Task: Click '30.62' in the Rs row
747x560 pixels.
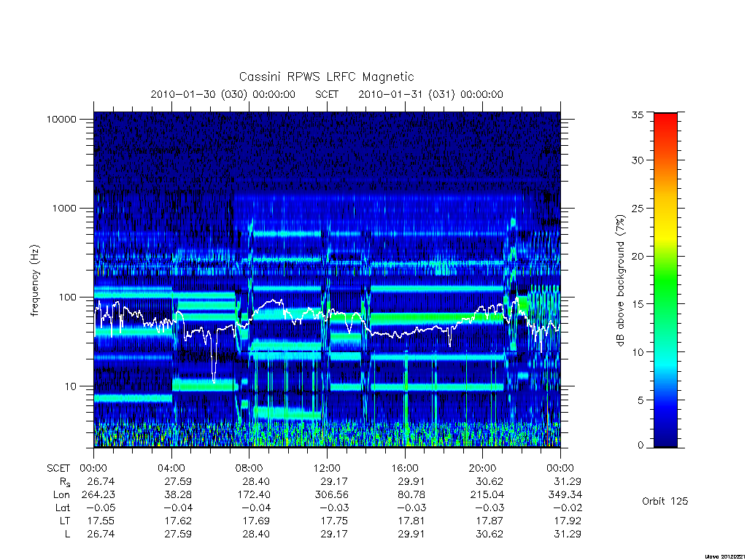Action: tap(489, 481)
